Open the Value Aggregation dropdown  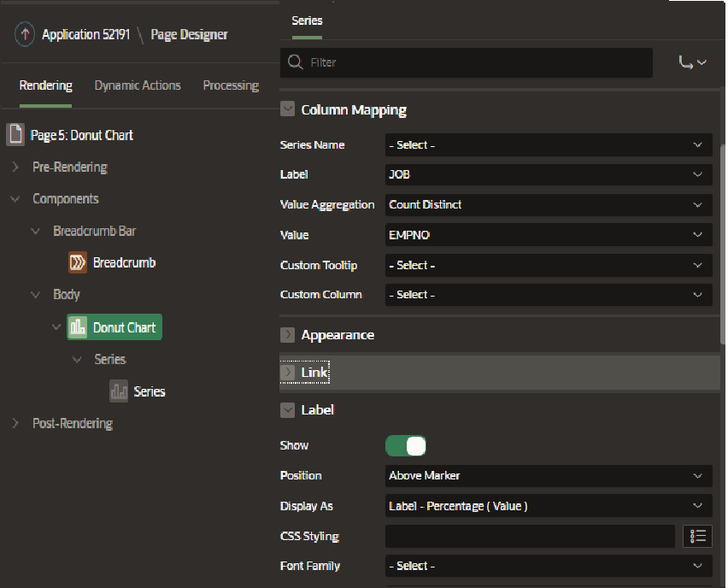point(548,204)
